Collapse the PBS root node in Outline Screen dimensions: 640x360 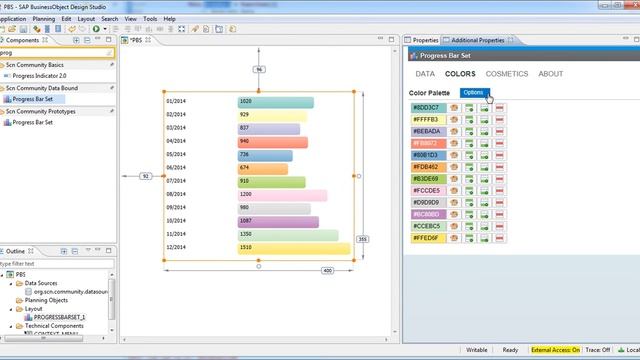(x=2, y=275)
